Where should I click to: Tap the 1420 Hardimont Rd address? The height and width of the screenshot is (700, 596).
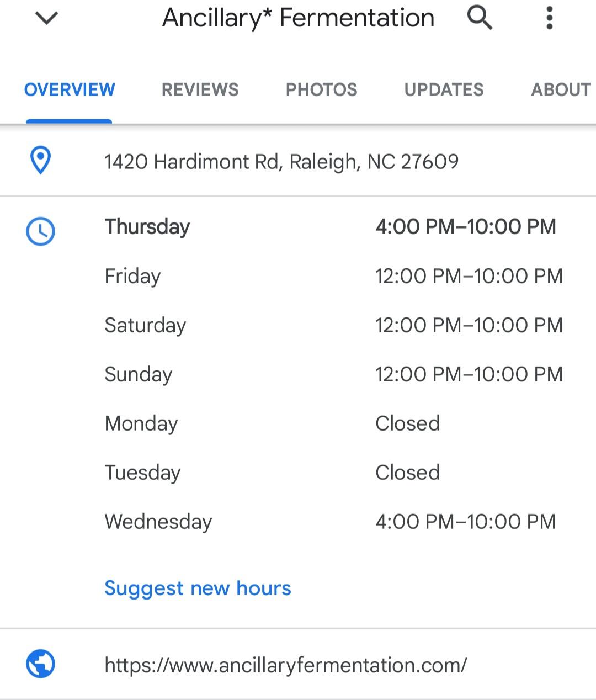coord(281,162)
